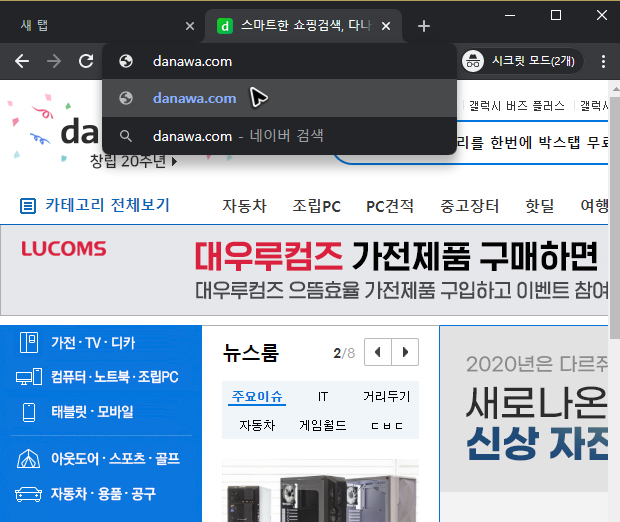Screen dimensions: 620x522
Task: Close the 스마트한 쇼핑검색 tab
Action: pos(386,26)
